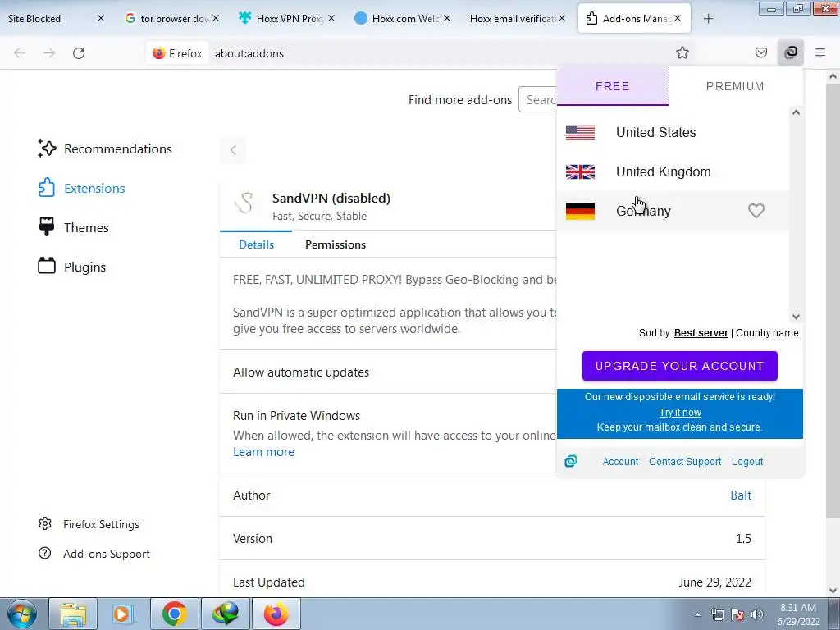Close the Hoxx email verification tab

pos(561,18)
